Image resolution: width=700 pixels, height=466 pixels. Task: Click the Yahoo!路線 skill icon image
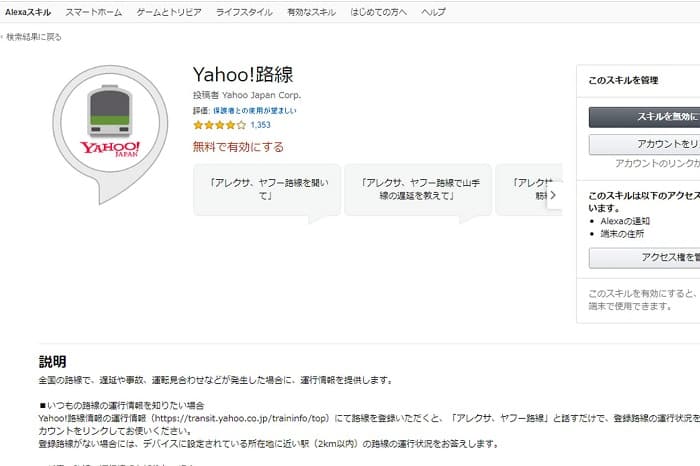(x=110, y=134)
